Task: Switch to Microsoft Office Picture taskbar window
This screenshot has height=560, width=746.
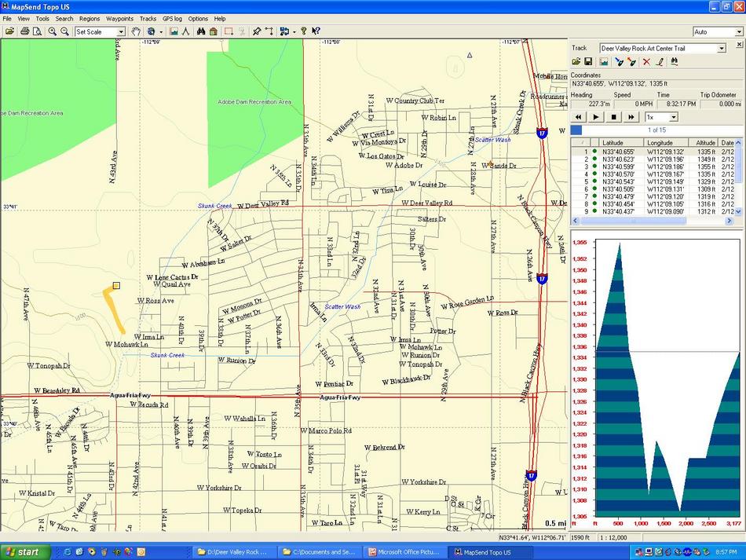Action: [404, 552]
